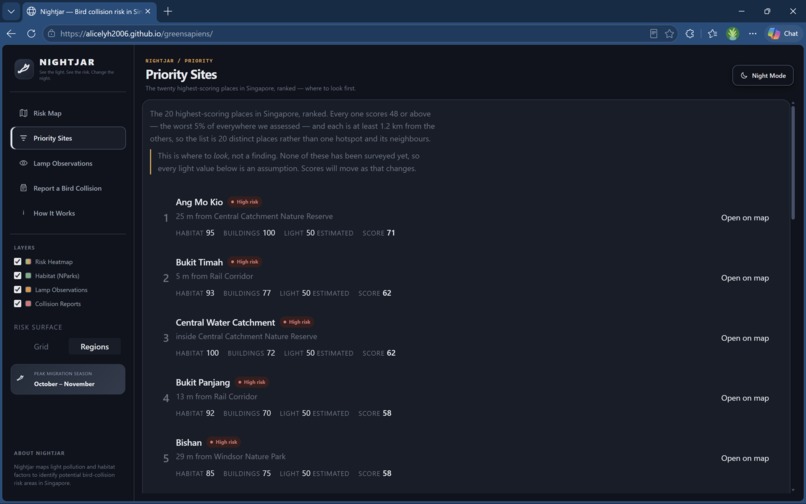
Task: Open Bukit Timah on map
Action: point(745,278)
